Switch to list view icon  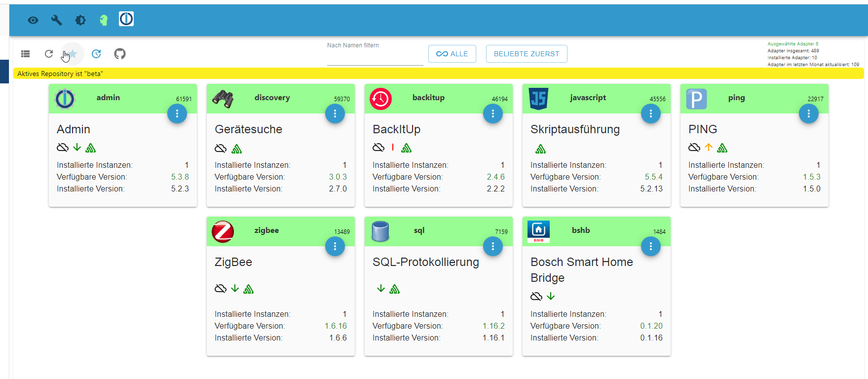[26, 54]
